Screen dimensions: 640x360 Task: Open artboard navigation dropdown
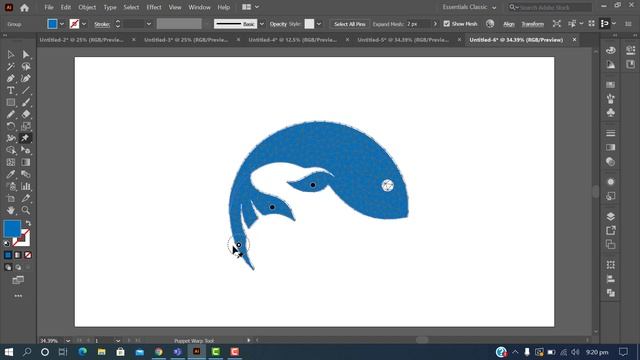point(118,340)
